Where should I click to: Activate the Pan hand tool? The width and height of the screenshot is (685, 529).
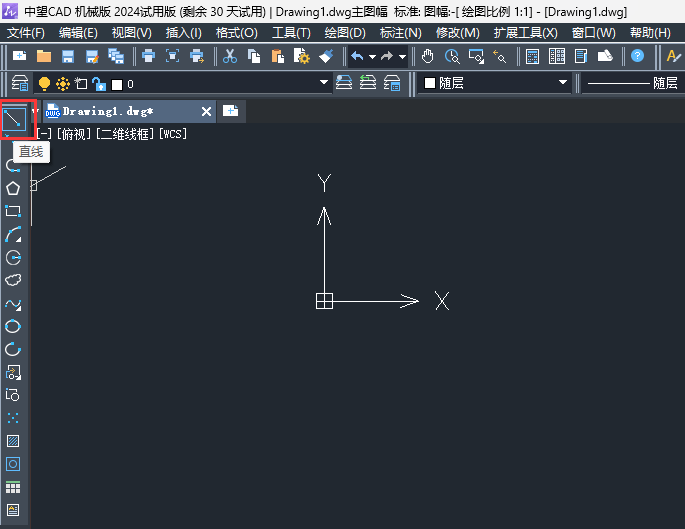[428, 56]
